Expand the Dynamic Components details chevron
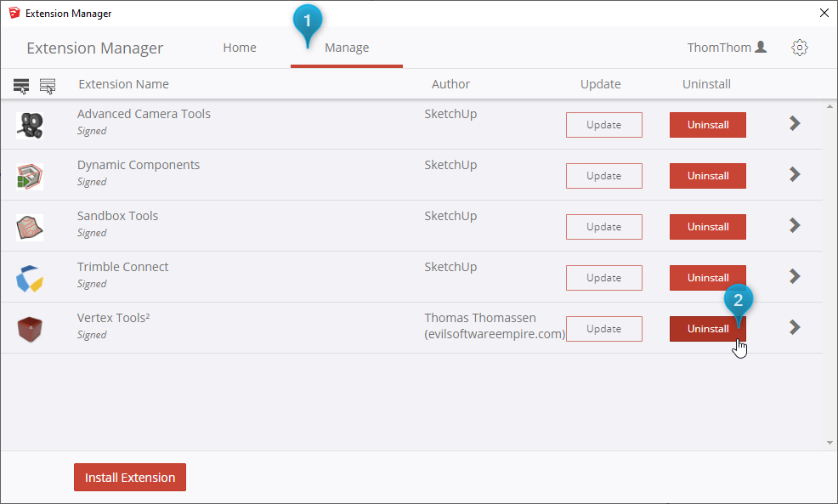The image size is (838, 504). [795, 174]
